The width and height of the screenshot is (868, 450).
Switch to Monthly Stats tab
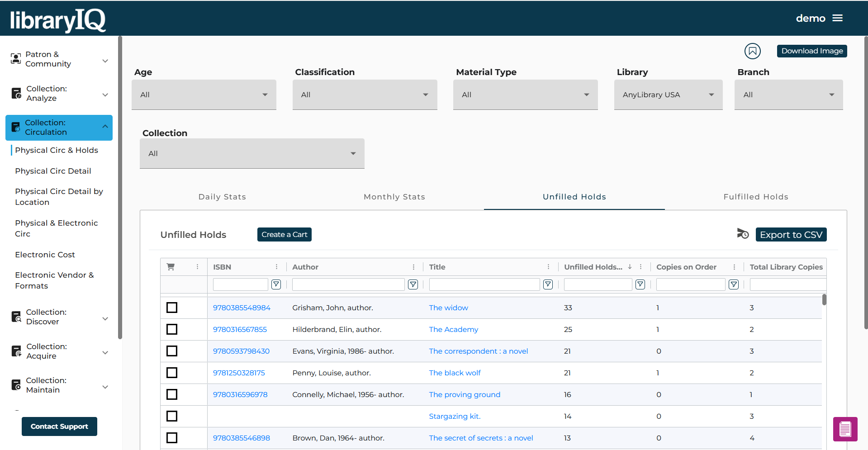click(394, 197)
